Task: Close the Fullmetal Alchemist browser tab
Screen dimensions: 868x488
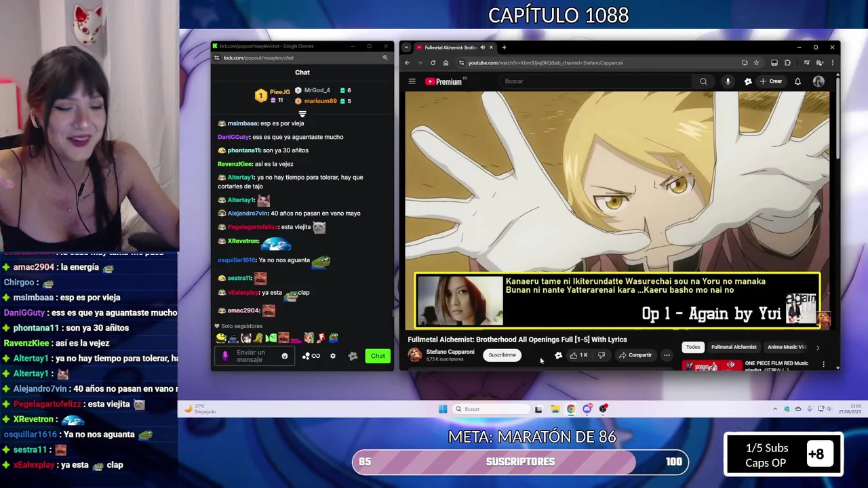Action: click(491, 47)
